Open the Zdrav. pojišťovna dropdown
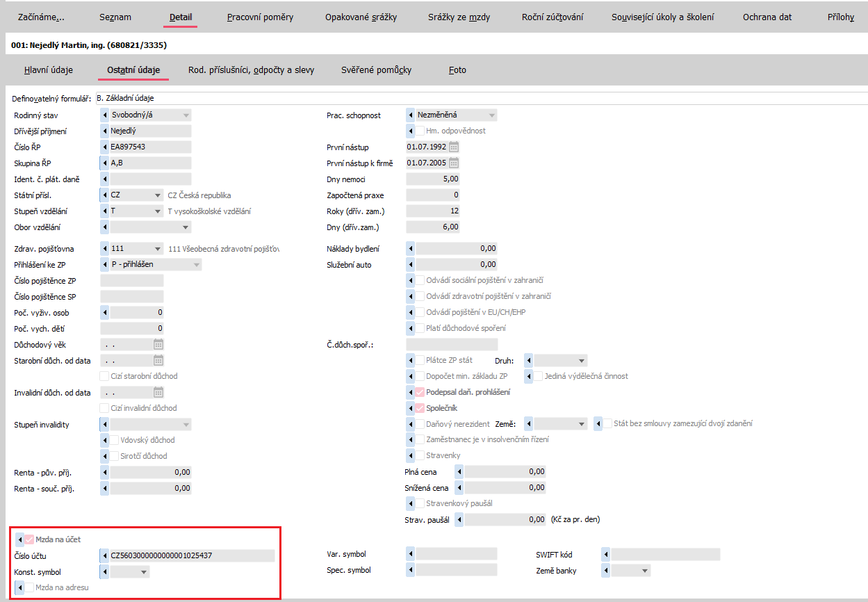Viewport: 868px width, 602px height. point(158,248)
